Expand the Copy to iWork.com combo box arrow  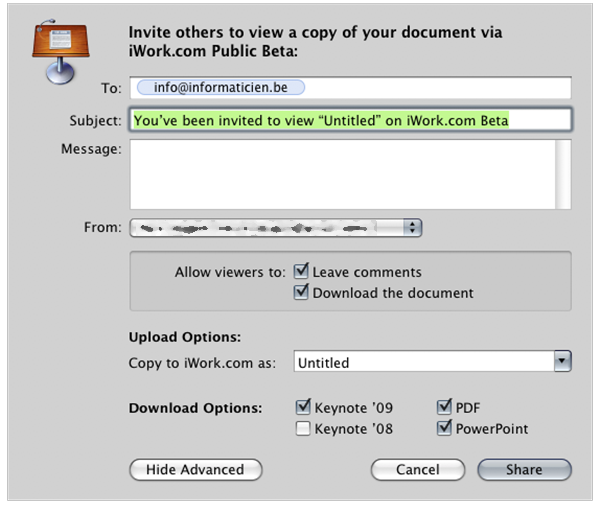pos(562,362)
